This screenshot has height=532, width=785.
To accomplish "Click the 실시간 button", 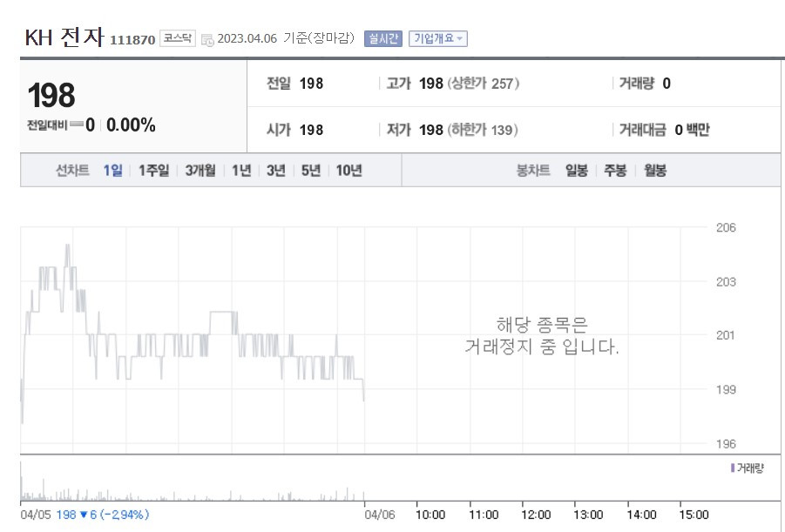I will click(x=382, y=37).
